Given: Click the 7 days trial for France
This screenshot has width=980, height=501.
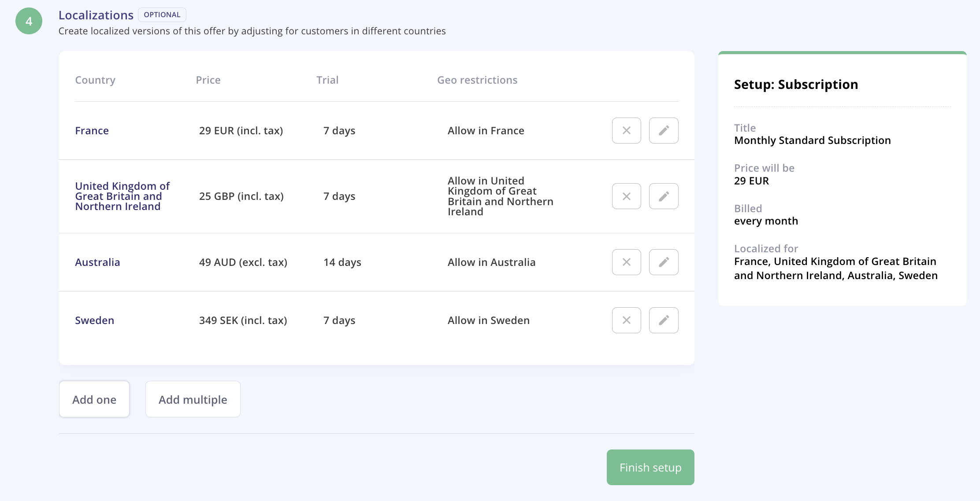Looking at the screenshot, I should pyautogui.click(x=339, y=131).
